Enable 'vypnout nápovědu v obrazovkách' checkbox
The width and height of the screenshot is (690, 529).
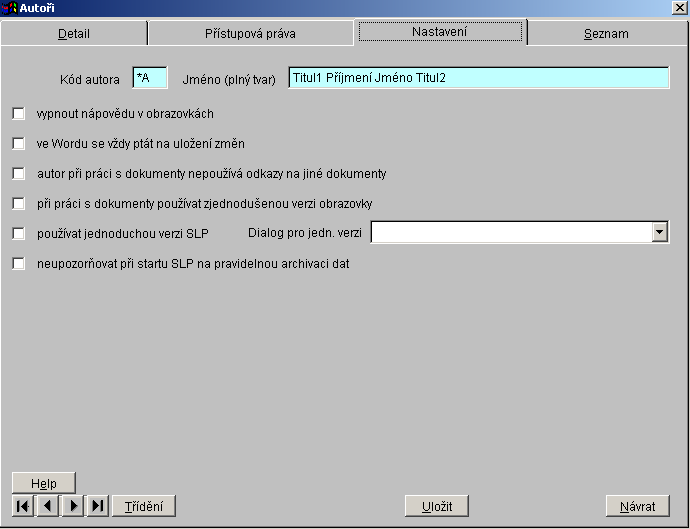19,114
